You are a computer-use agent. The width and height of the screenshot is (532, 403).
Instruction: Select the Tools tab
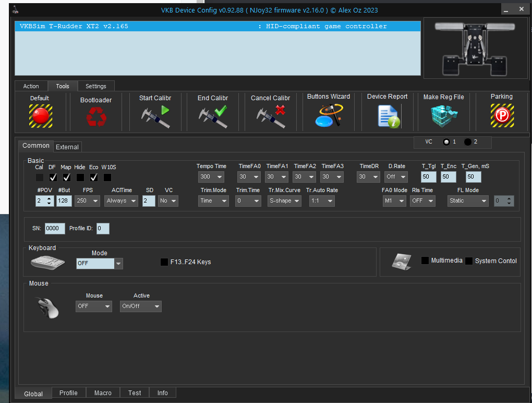coord(63,86)
